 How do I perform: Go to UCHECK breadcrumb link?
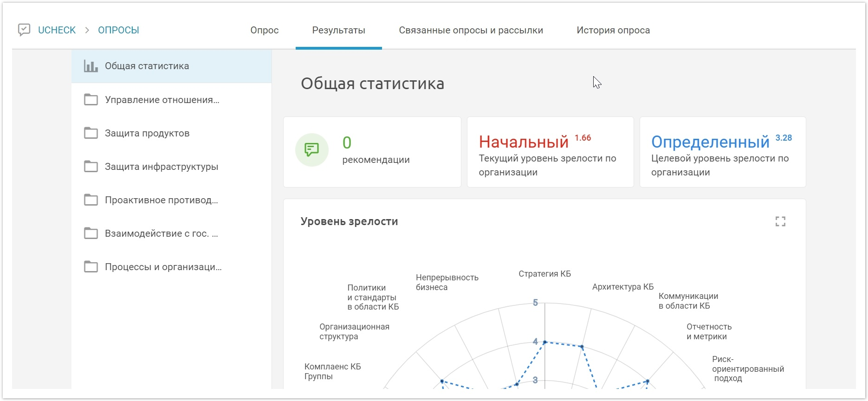(x=57, y=30)
